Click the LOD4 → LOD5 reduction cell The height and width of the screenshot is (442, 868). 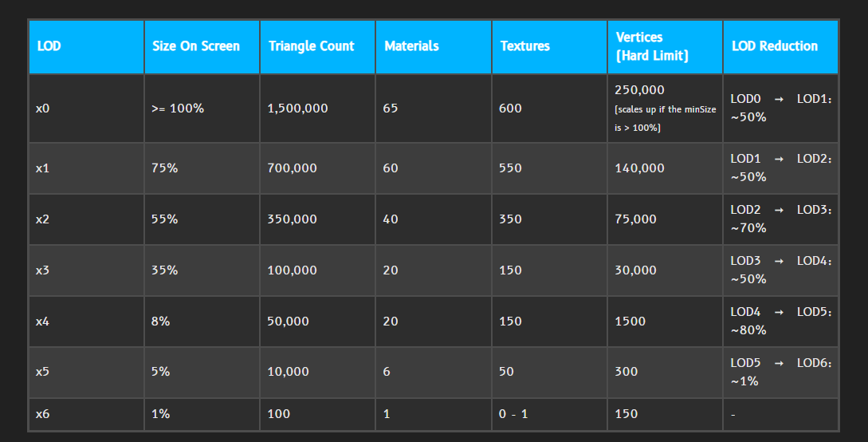(780, 322)
